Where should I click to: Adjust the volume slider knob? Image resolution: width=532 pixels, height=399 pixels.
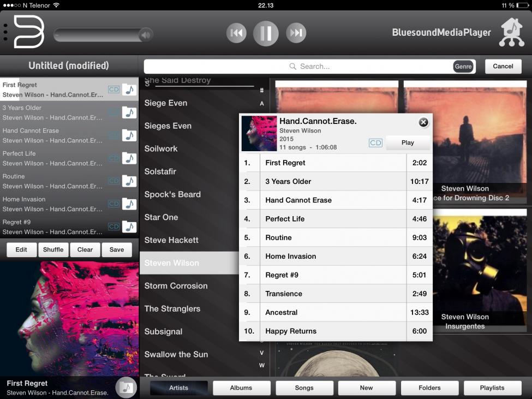pos(146,34)
